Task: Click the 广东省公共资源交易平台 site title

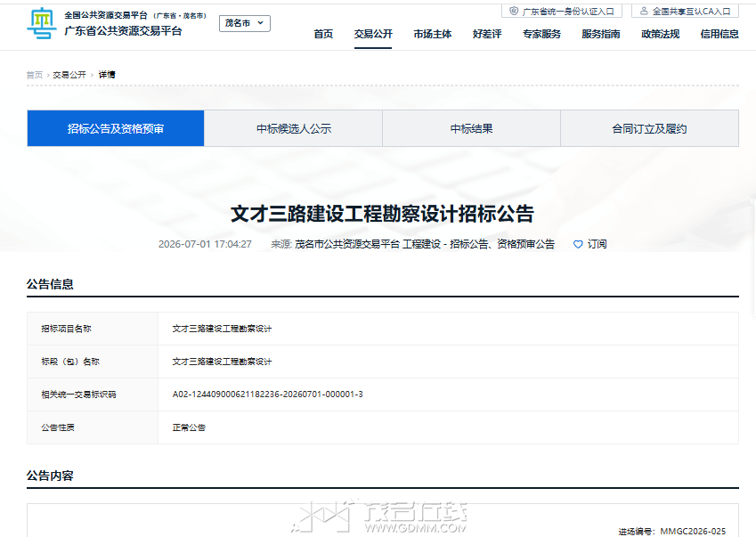Action: [124, 31]
